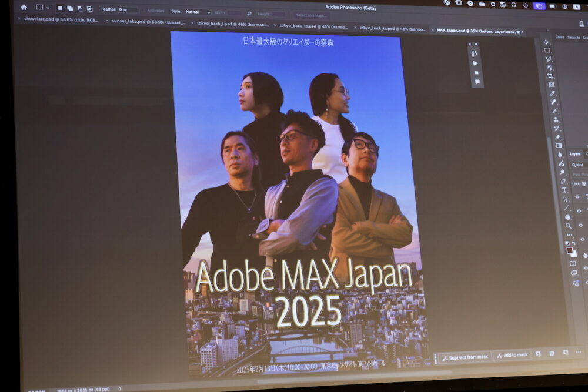Image resolution: width=588 pixels, height=392 pixels.
Task: Select the Zoom magnifier tool
Action: (x=568, y=226)
